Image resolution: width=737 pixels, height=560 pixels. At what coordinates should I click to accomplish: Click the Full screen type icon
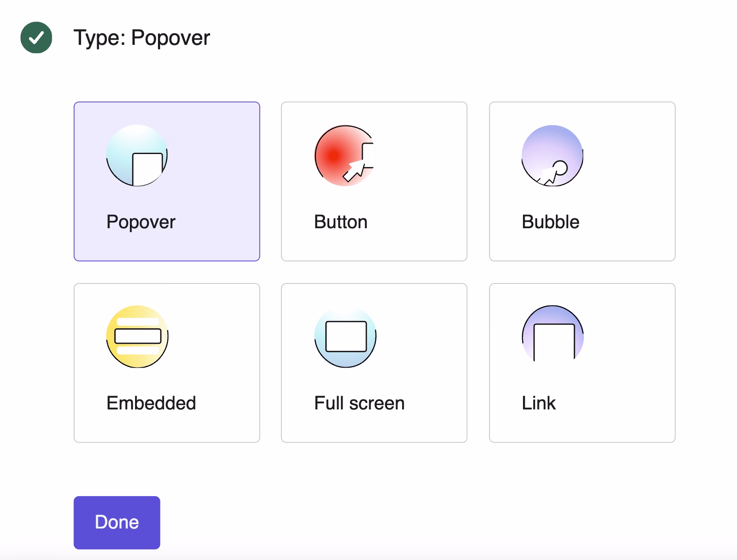point(345,337)
